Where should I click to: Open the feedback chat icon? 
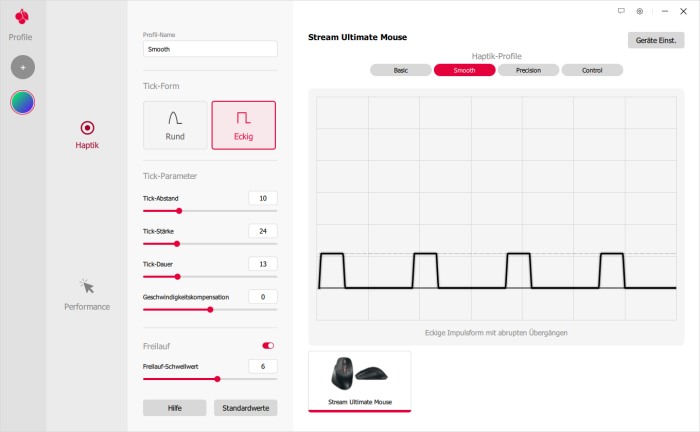click(621, 11)
